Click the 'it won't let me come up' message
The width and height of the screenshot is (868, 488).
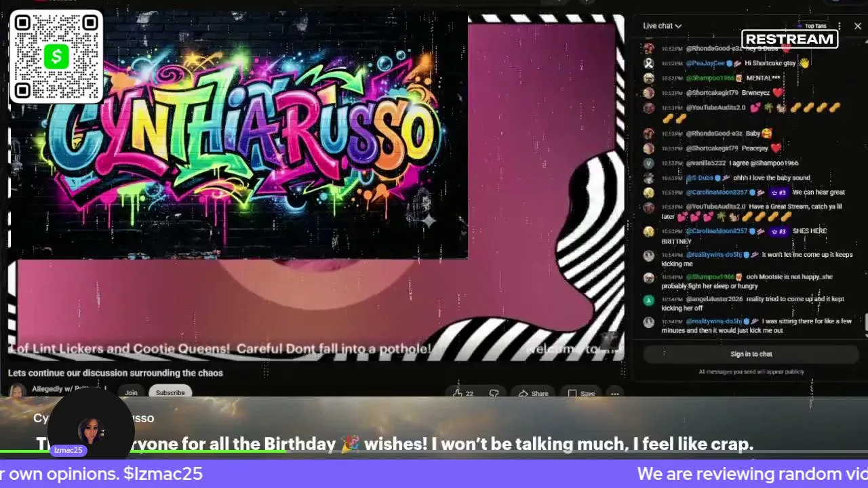pyautogui.click(x=757, y=259)
